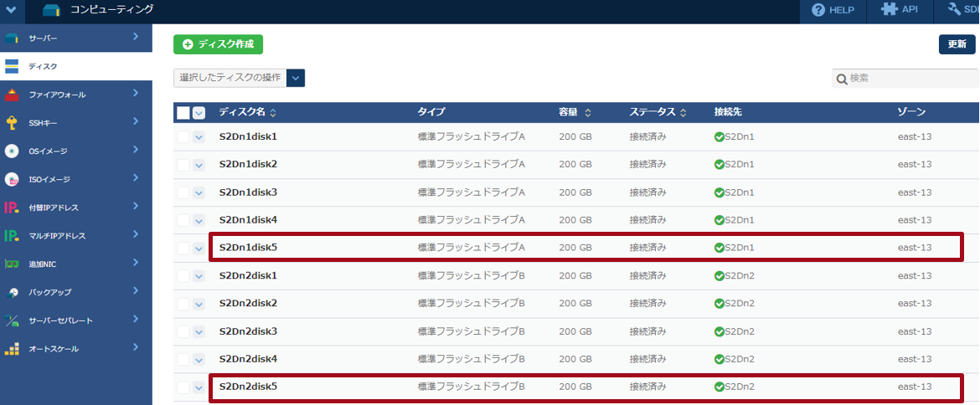980x405 pixels.
Task: Click the OS image disc icon
Action: coord(12,151)
